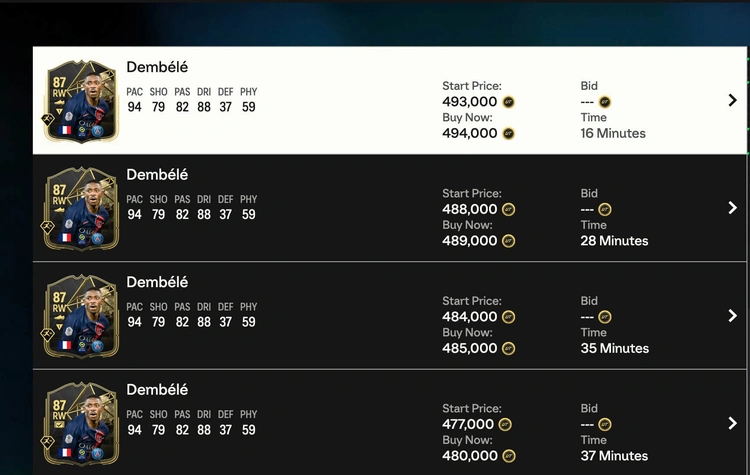Click the coin icon beside 494,000 Buy Now

508,133
